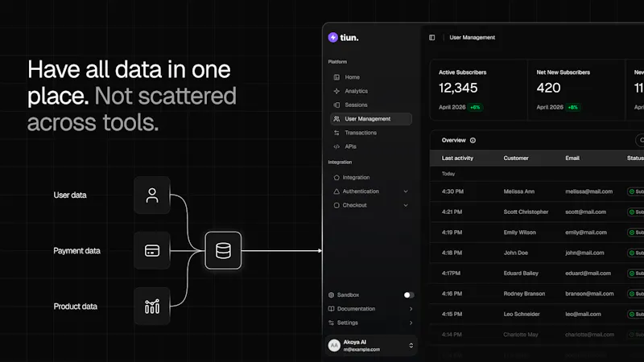
Task: Click the Home icon in sidebar
Action: click(x=336, y=77)
